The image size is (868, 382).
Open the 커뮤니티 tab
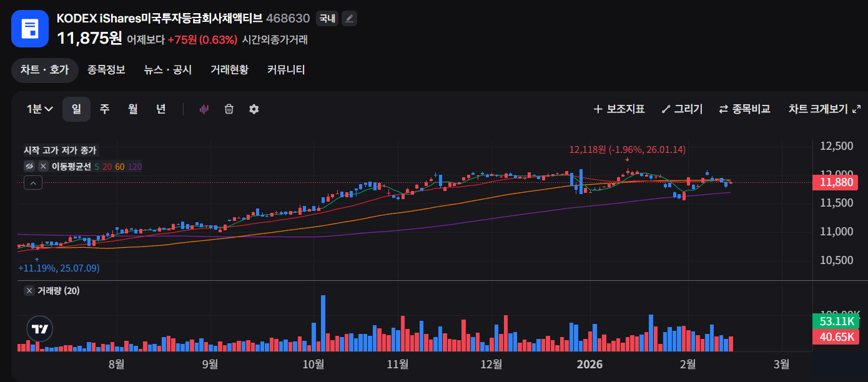[x=286, y=70]
